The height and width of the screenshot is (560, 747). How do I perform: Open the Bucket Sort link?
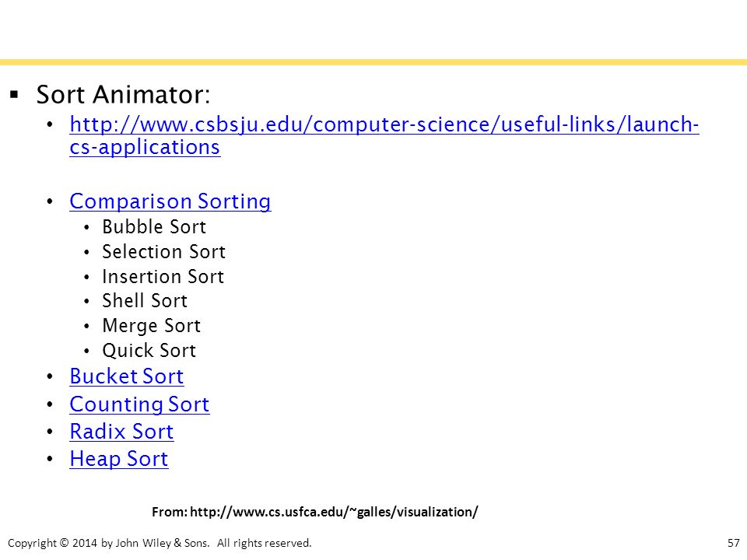[127, 376]
